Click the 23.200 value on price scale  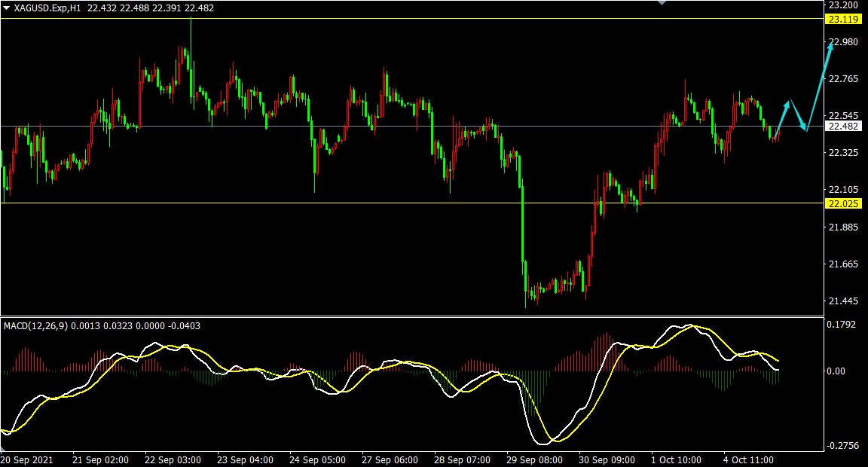click(x=843, y=5)
